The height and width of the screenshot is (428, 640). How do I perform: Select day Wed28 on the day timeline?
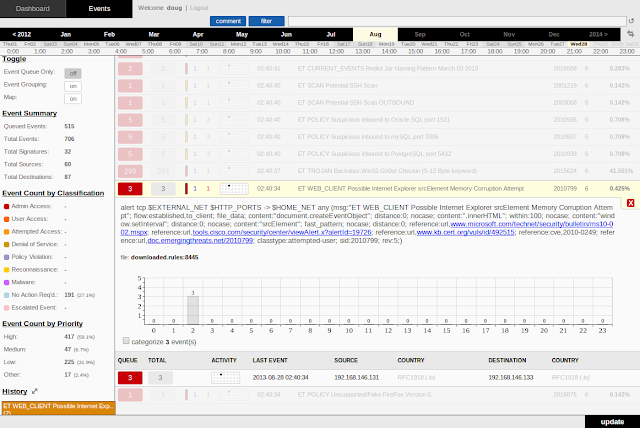[579, 44]
